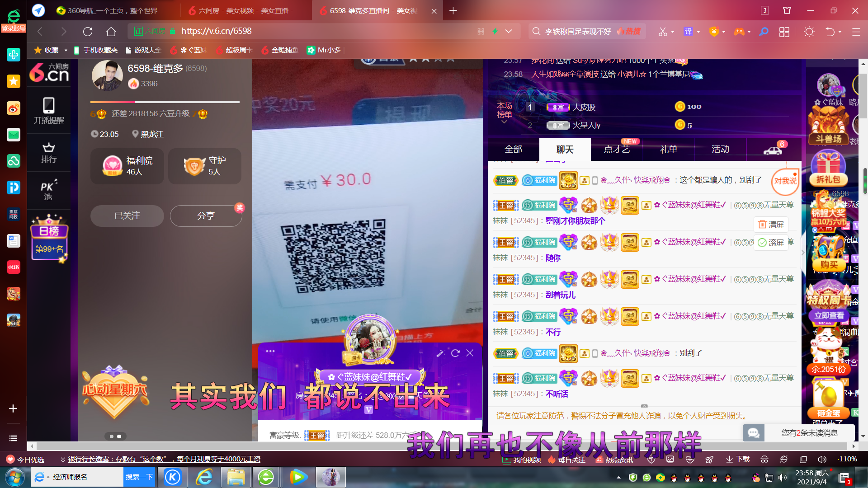
Task: Expand the 本场榜单 chevron
Action: pos(504,122)
